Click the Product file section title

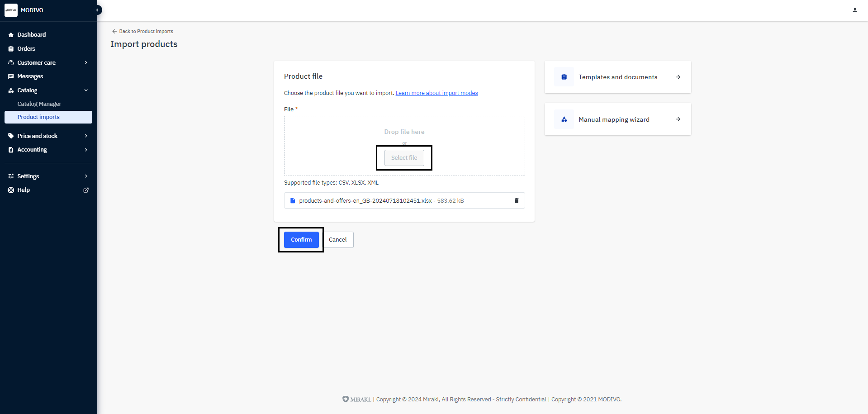click(x=303, y=76)
